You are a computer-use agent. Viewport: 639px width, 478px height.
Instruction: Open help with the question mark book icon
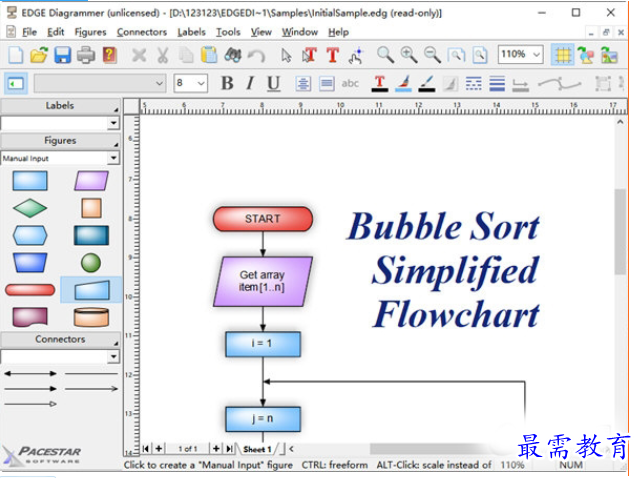109,55
